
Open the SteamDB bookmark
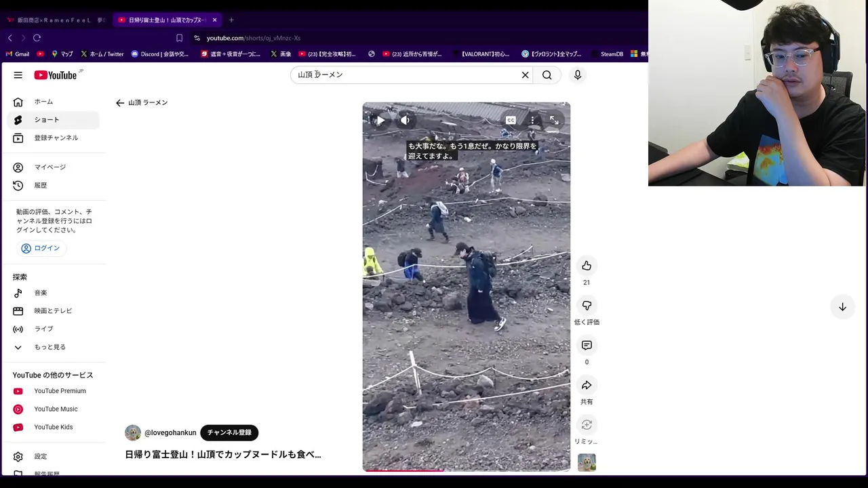(607, 54)
